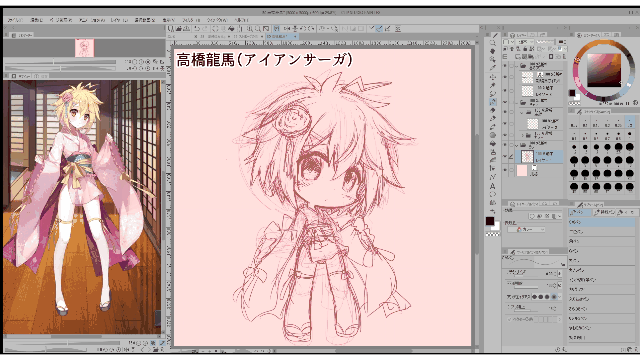Select the strongest anti-aliasing circle option
The width and height of the screenshot is (640, 360).
[x=554, y=297]
